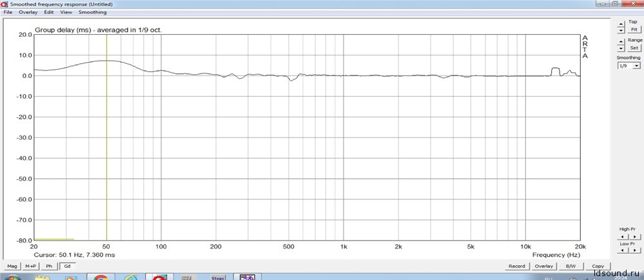The height and width of the screenshot is (280, 644).
Task: Select the Gd group delay view
Action: 67,266
